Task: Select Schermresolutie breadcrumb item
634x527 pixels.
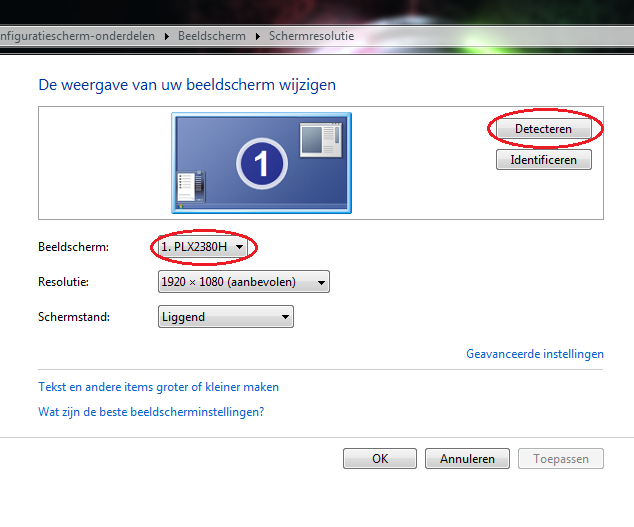Action: 311,36
